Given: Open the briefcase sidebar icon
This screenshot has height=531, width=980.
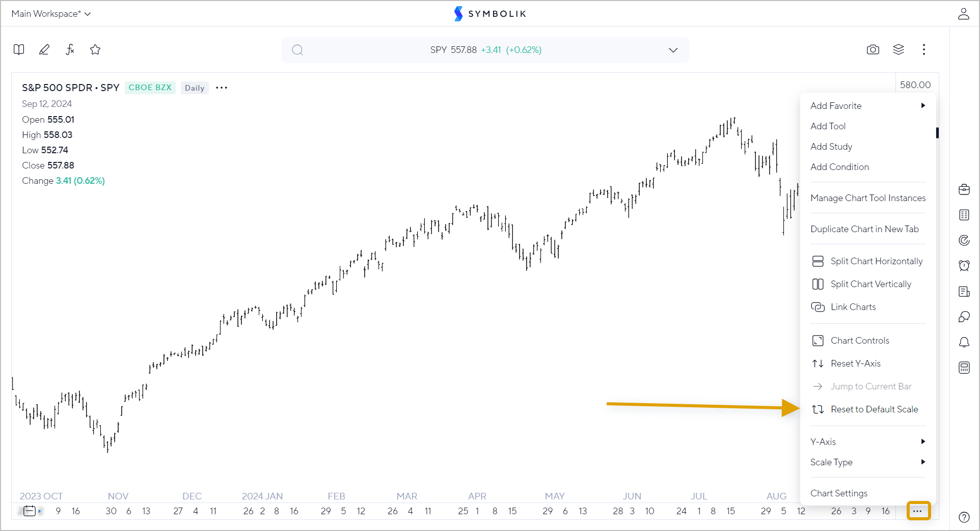Looking at the screenshot, I should tap(964, 189).
